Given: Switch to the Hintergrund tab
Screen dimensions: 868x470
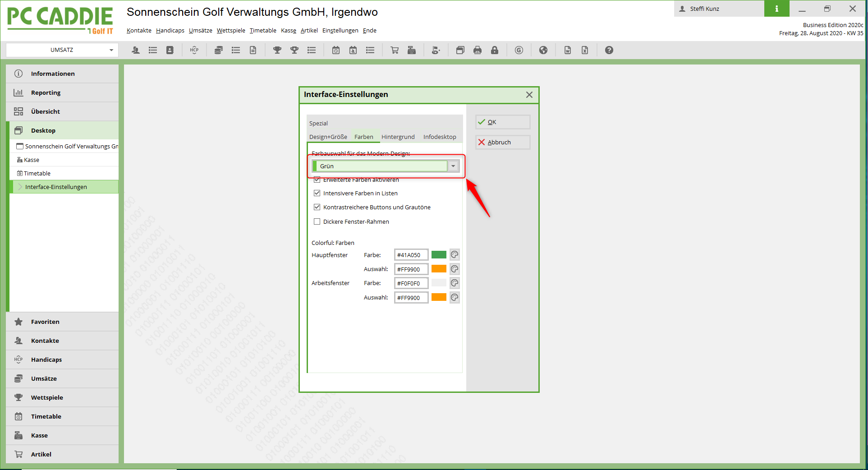Looking at the screenshot, I should pyautogui.click(x=398, y=137).
